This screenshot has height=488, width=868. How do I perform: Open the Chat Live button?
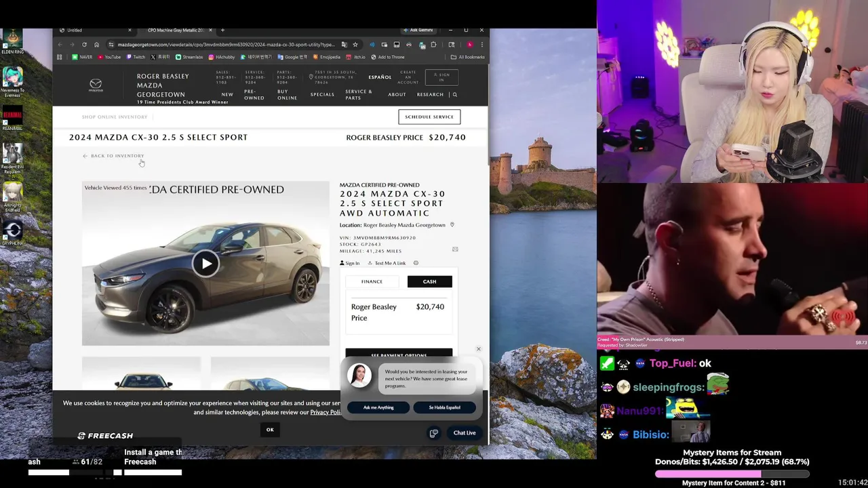tap(465, 433)
